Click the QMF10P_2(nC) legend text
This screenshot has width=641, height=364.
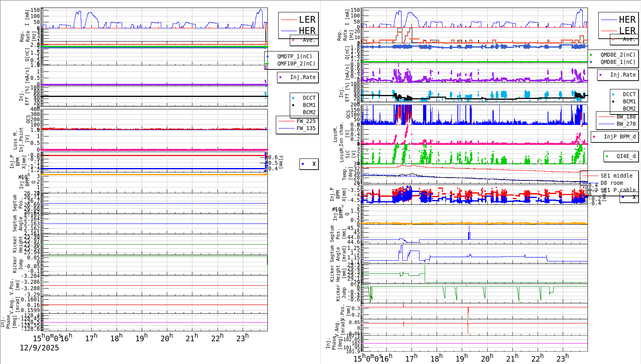(x=296, y=63)
